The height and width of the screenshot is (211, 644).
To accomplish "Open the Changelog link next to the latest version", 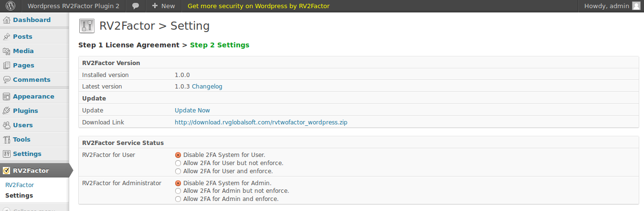I will click(207, 87).
